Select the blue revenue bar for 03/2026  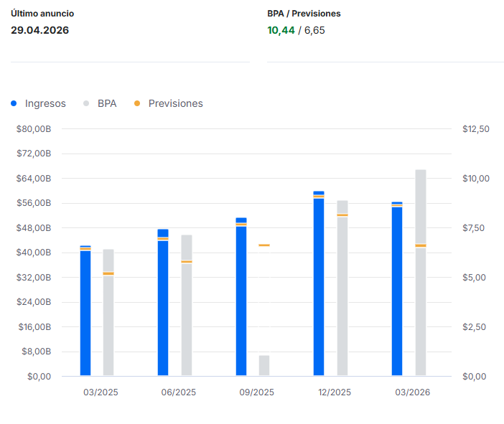tap(397, 289)
